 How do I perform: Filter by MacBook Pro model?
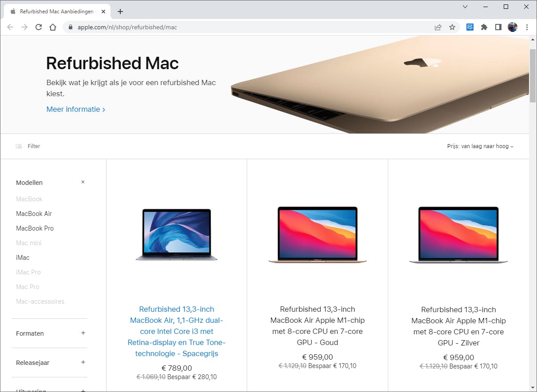click(x=35, y=228)
